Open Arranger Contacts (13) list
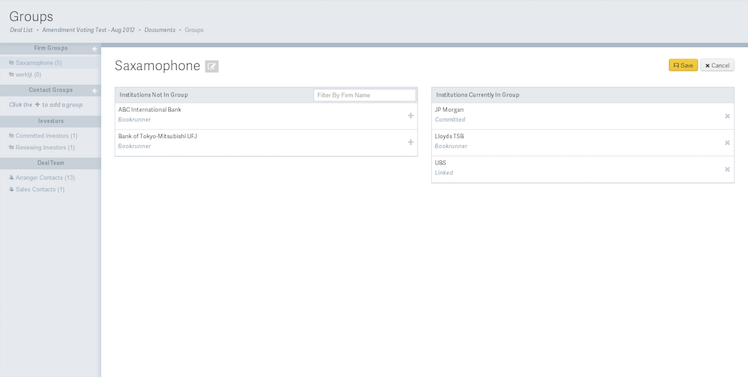 tap(45, 178)
